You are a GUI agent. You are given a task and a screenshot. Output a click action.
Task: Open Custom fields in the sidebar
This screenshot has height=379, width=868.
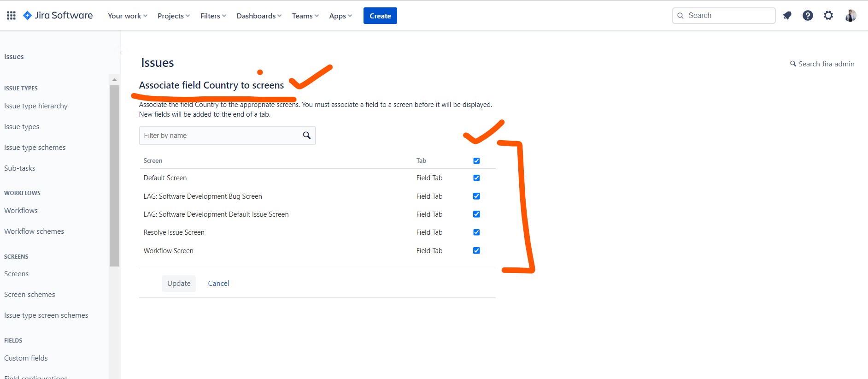(x=26, y=358)
